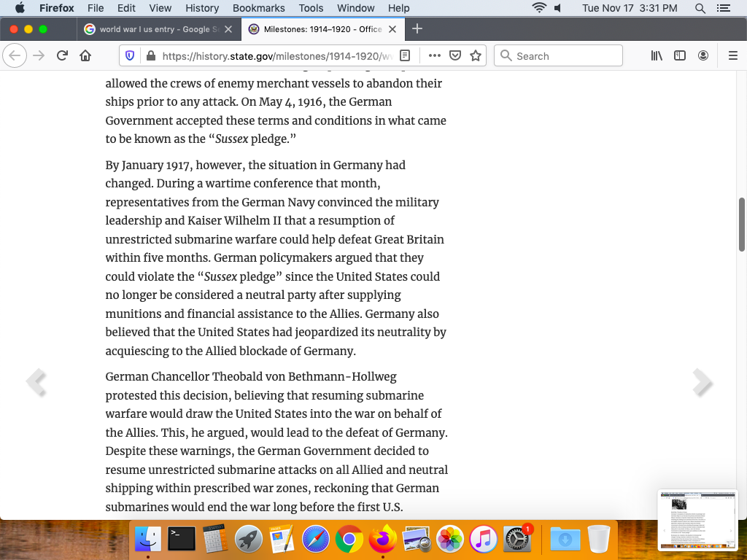Screen dimensions: 747x560
Task: Open Firefox account icon
Action: (x=703, y=56)
